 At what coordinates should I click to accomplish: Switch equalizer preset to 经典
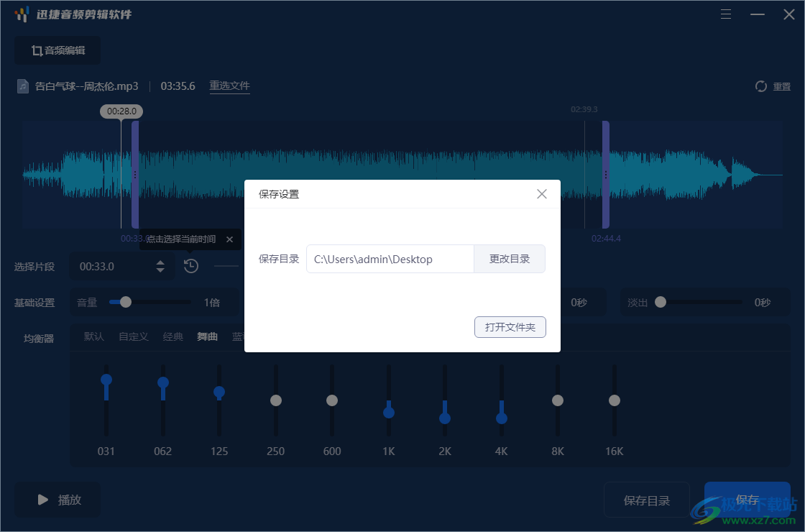pyautogui.click(x=172, y=336)
